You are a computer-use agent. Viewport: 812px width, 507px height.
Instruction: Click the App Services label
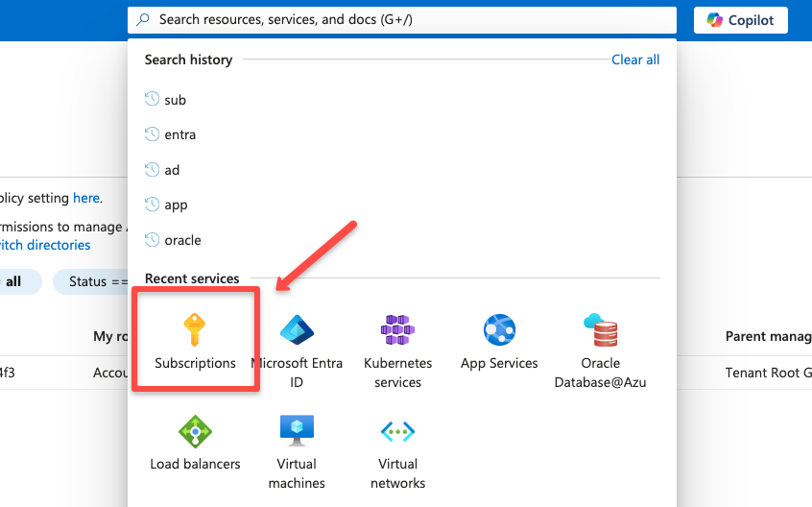click(x=499, y=363)
